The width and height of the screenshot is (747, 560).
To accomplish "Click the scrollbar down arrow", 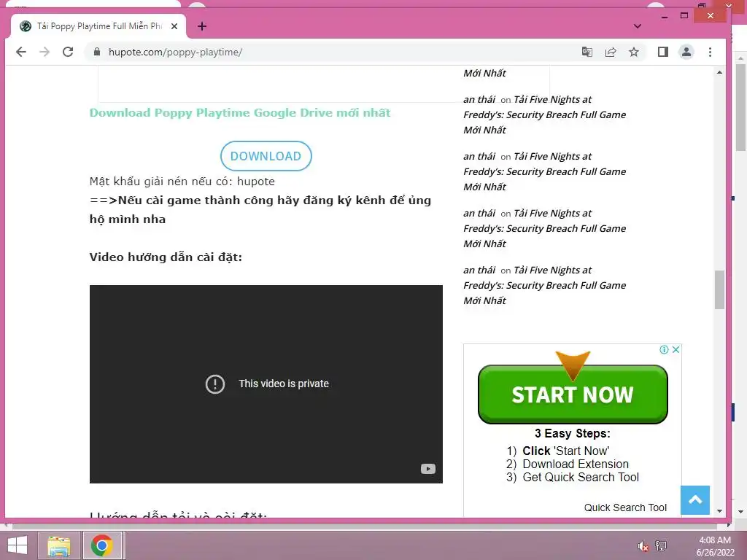I will 719,511.
